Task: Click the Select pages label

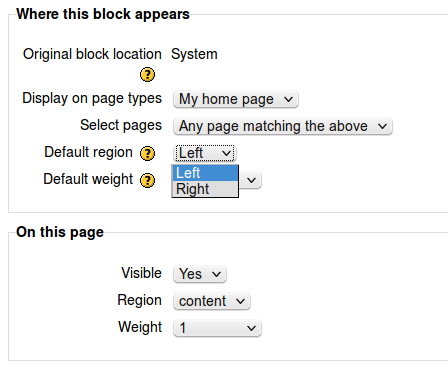Action: point(121,125)
